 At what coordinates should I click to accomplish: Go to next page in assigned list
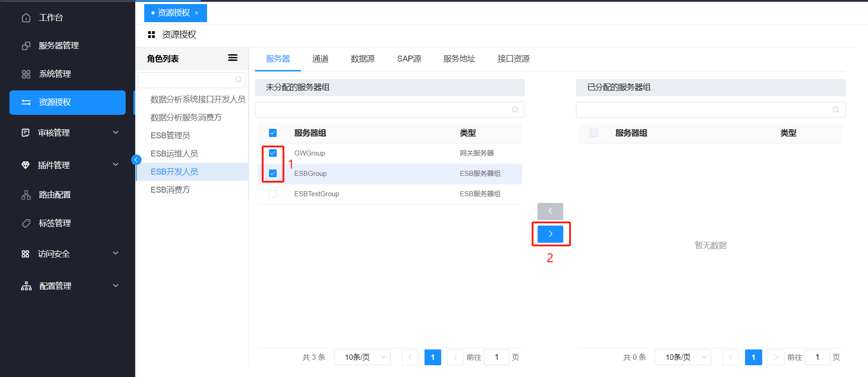pyautogui.click(x=776, y=357)
